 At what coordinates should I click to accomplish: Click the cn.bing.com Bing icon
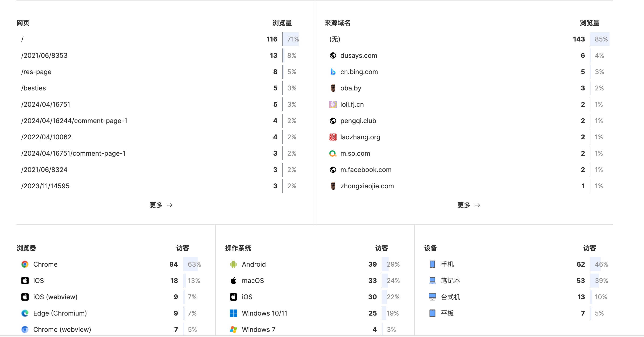333,72
